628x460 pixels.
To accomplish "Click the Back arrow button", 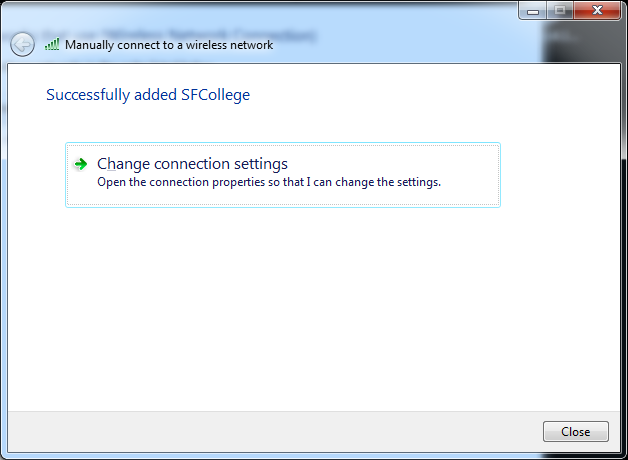I will pyautogui.click(x=22, y=44).
